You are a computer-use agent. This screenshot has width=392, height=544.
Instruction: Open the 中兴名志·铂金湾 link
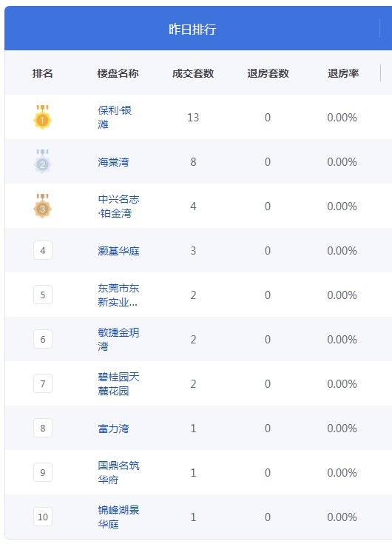click(x=118, y=206)
